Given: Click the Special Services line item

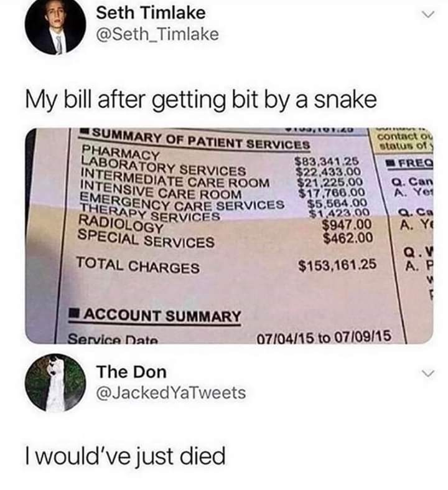Looking at the screenshot, I should pos(146,238).
